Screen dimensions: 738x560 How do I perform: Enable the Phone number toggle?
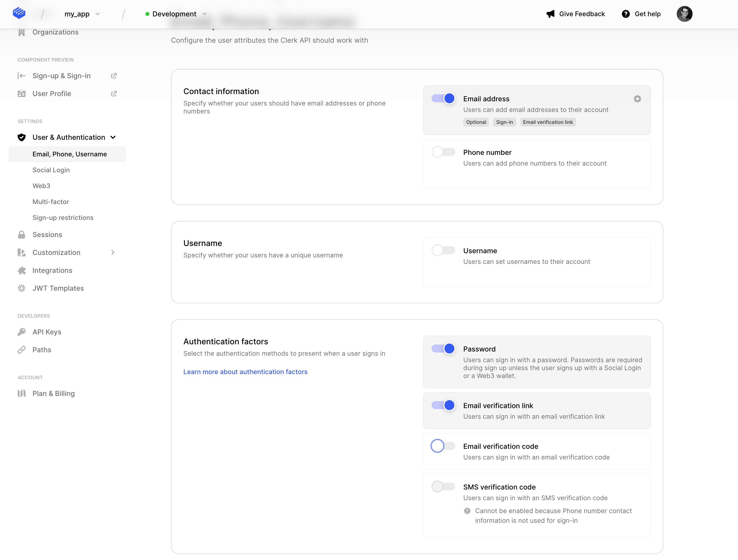[443, 152]
